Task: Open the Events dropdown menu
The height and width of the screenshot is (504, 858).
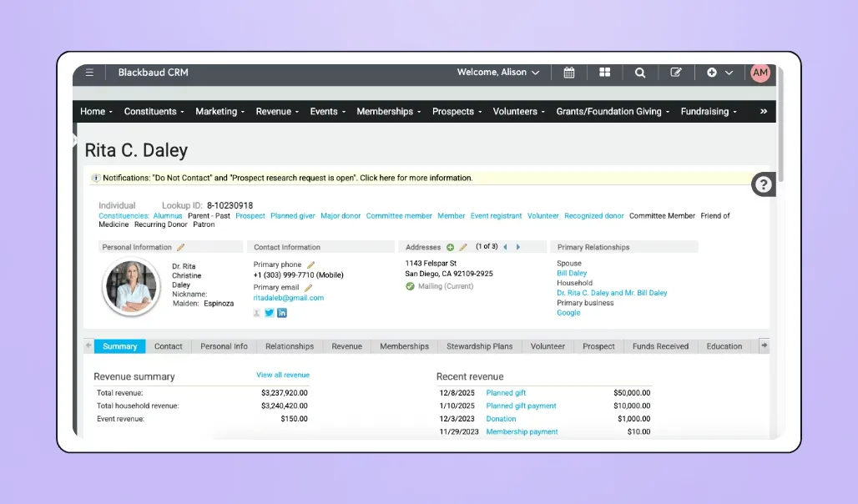Action: [x=328, y=111]
